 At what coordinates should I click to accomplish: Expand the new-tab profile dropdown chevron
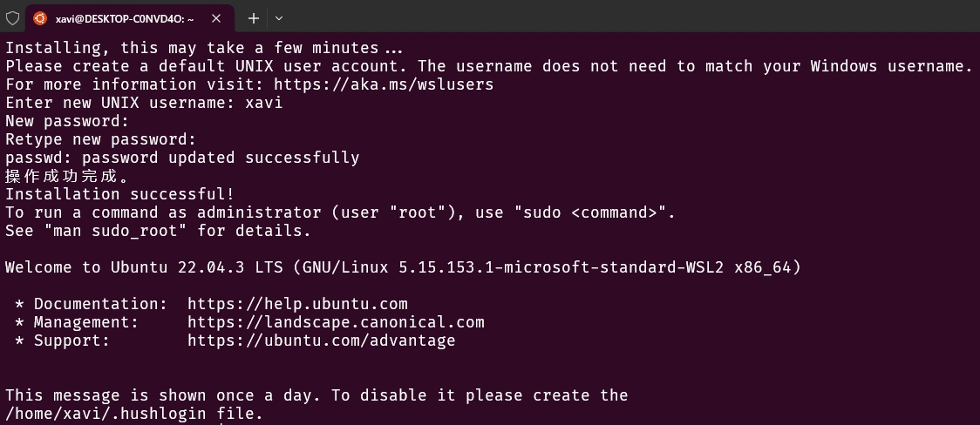pos(279,18)
